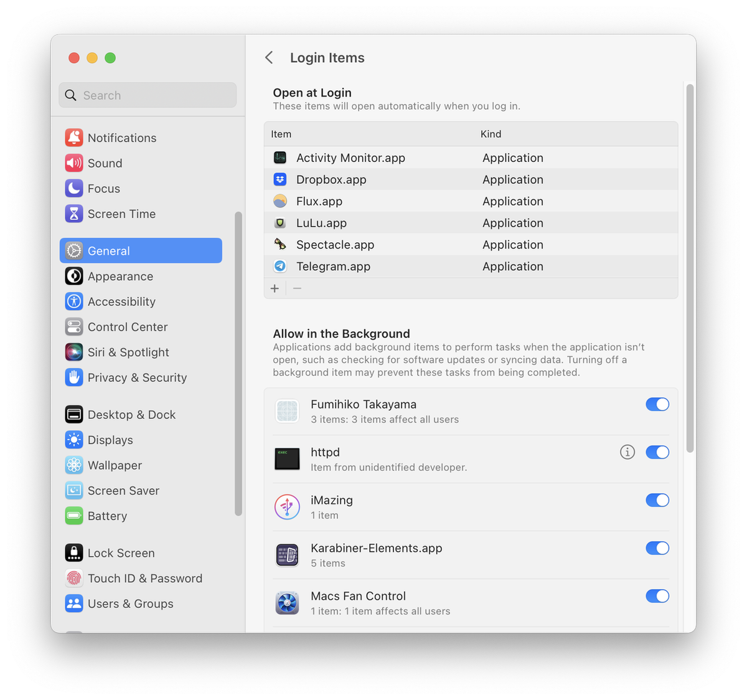The width and height of the screenshot is (747, 700).
Task: Open Siri & Spotlight icon
Action: coord(74,352)
